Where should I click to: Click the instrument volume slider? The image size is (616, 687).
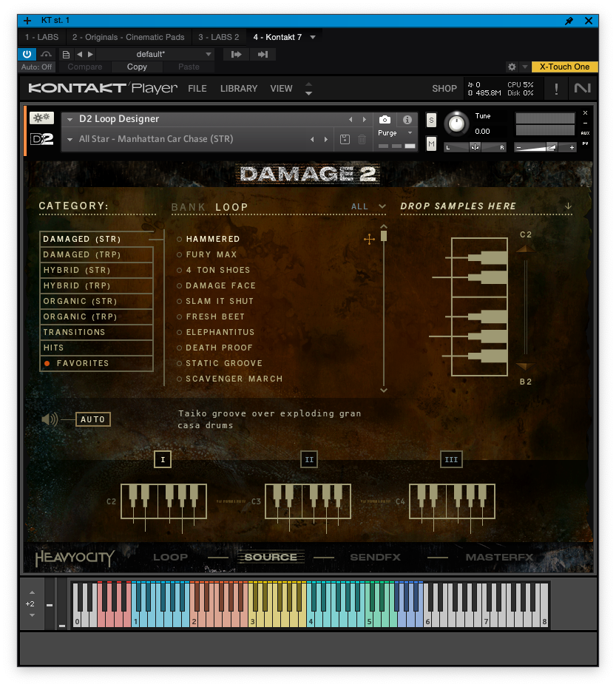click(x=544, y=148)
